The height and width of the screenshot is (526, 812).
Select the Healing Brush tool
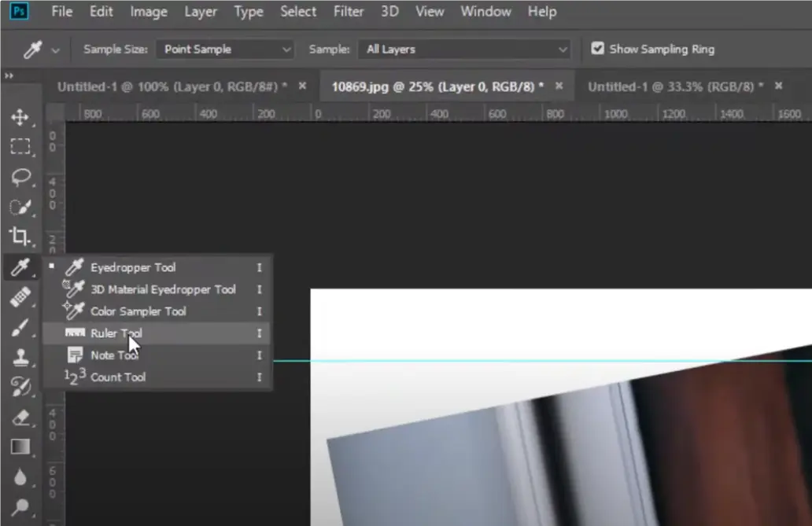click(20, 297)
